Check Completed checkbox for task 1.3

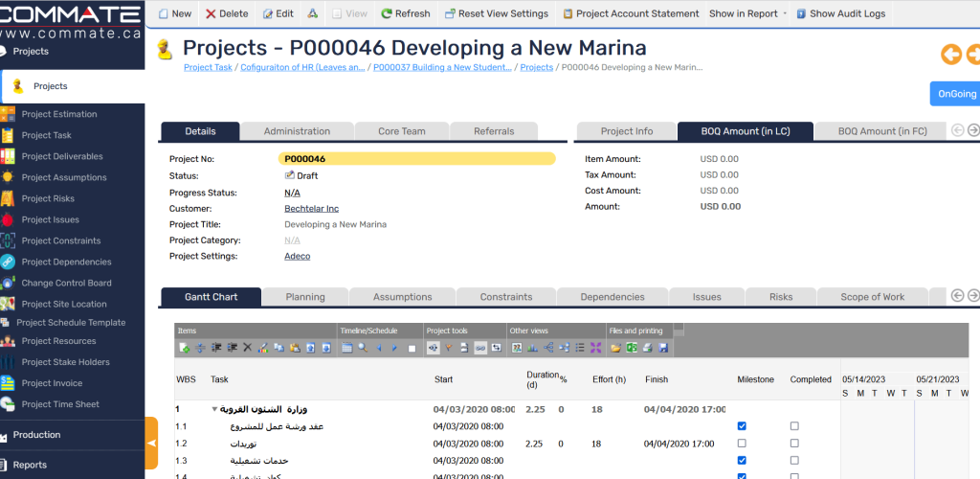[x=794, y=460]
